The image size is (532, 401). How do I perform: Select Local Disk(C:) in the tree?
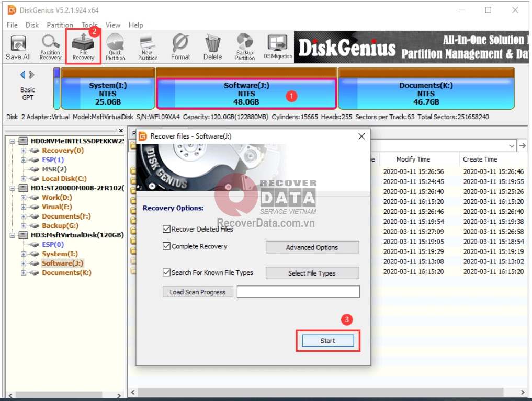pos(64,179)
